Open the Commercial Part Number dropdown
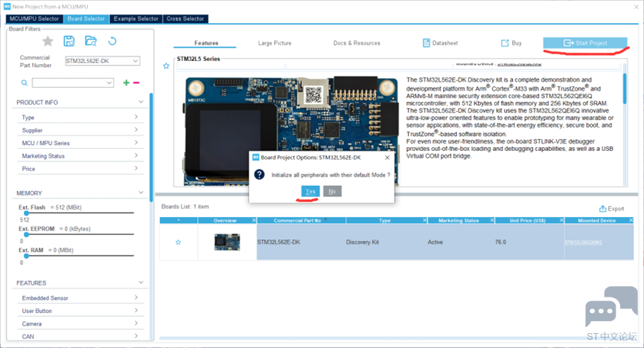Image resolution: width=644 pixels, height=348 pixels. coord(135,61)
